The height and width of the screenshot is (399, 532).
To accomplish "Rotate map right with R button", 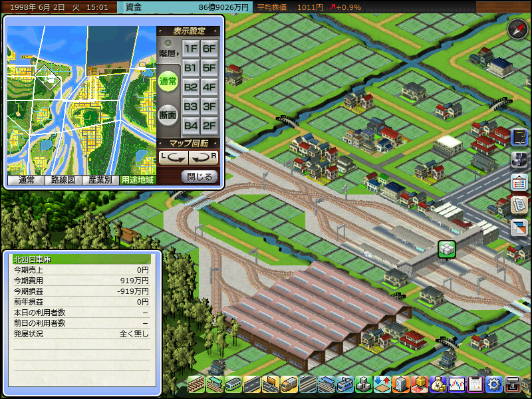I will tap(203, 158).
